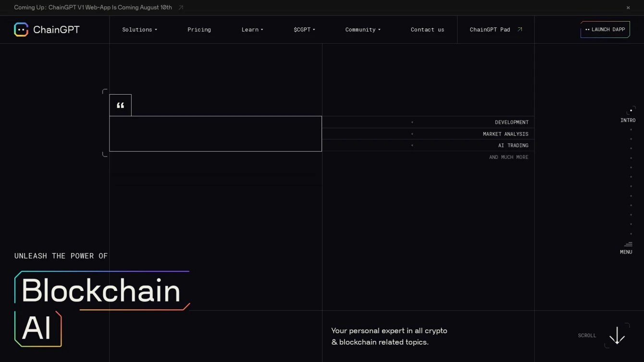This screenshot has width=644, height=362.
Task: Click the ChainGPT wordmark text
Action: 56,30
